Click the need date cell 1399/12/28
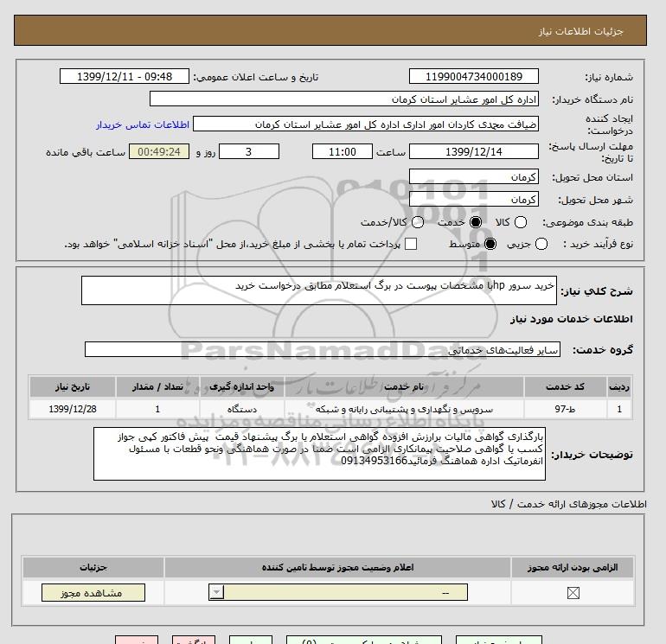This screenshot has width=666, height=644. (73, 409)
